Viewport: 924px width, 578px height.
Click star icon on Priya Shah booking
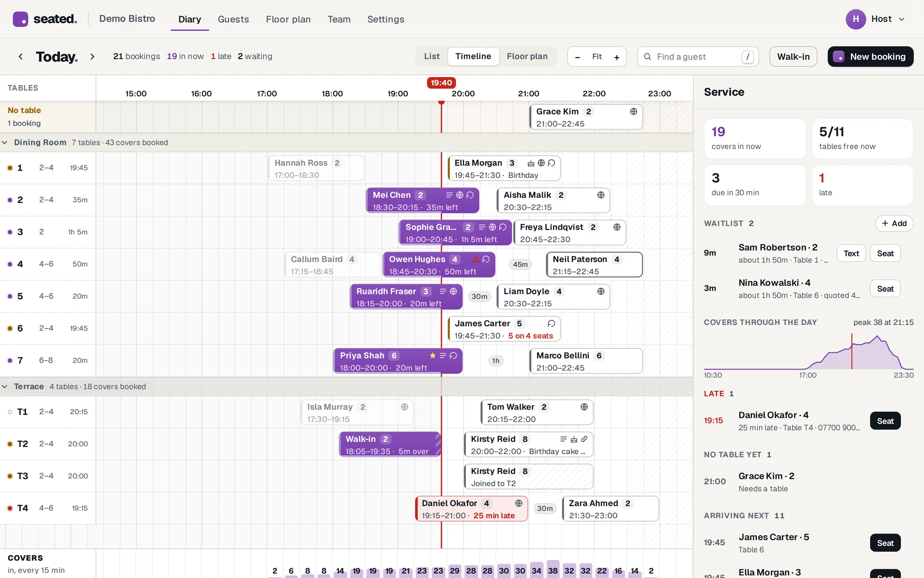point(433,356)
